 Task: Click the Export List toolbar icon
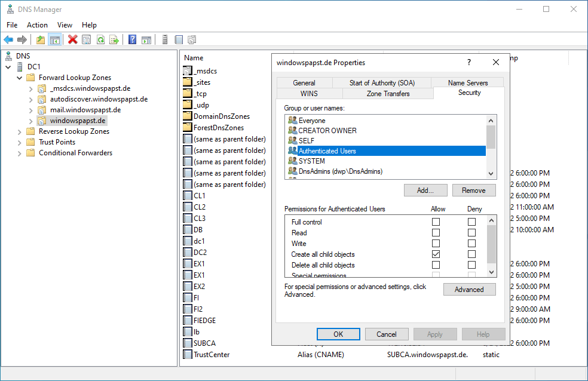tap(114, 40)
